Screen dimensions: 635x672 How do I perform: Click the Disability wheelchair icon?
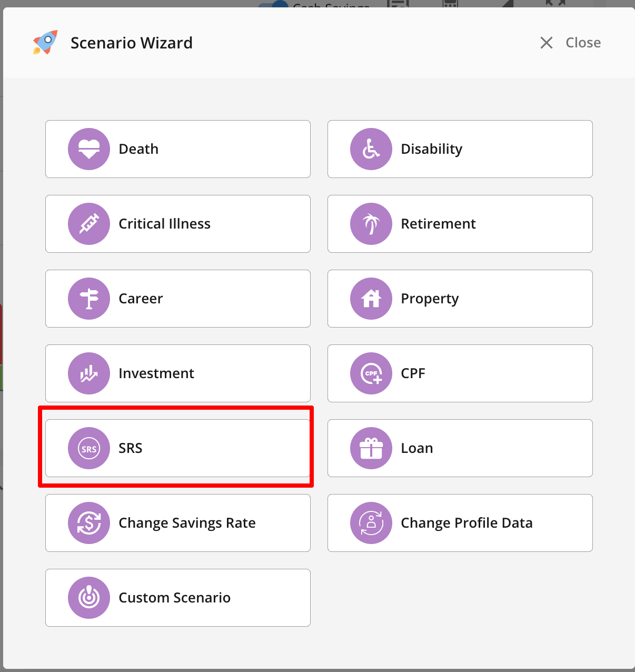(x=371, y=149)
